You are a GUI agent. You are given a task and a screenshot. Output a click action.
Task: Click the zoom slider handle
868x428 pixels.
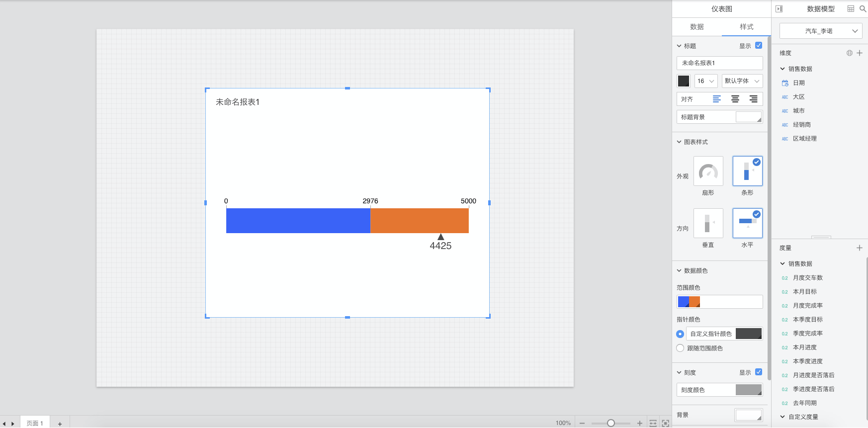tap(611, 424)
